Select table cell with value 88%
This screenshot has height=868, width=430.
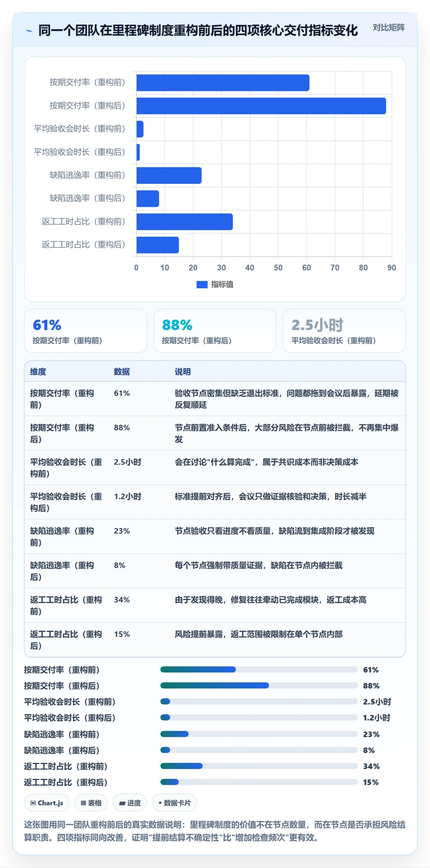[x=122, y=428]
